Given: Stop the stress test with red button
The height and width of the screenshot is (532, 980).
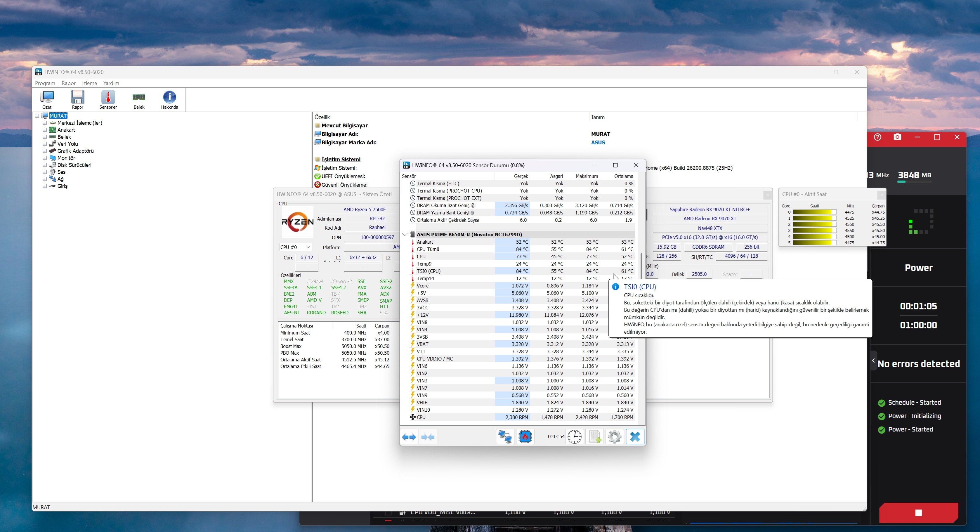Looking at the screenshot, I should click(x=918, y=513).
